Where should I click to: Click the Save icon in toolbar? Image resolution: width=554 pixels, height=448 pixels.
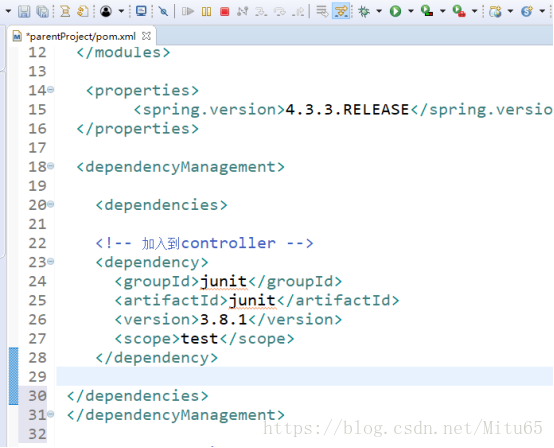tap(24, 11)
